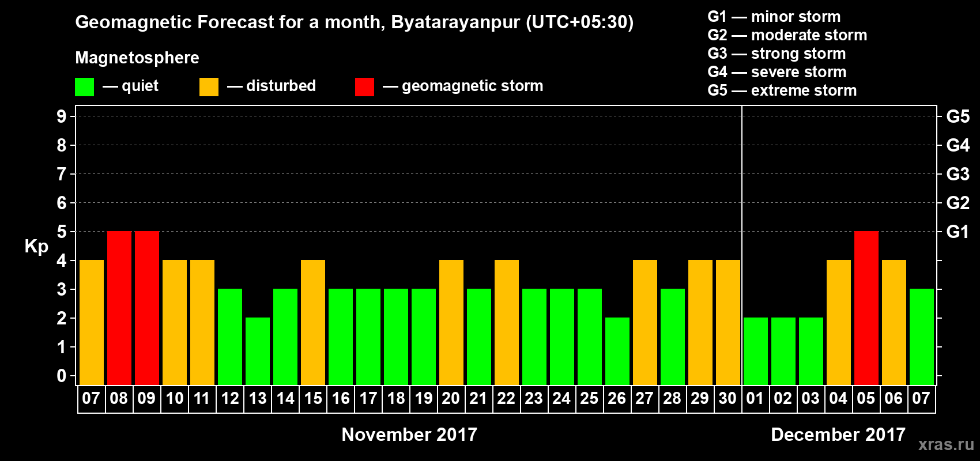Click the green bar for November 18

click(396, 337)
